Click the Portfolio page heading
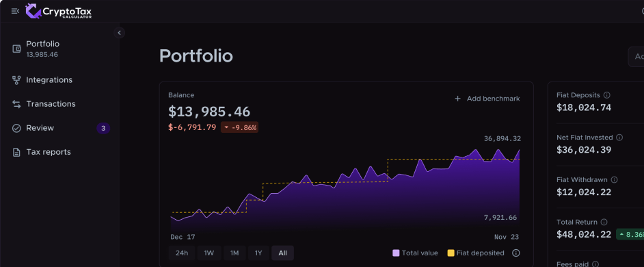Image resolution: width=644 pixels, height=267 pixels. pyautogui.click(x=196, y=56)
